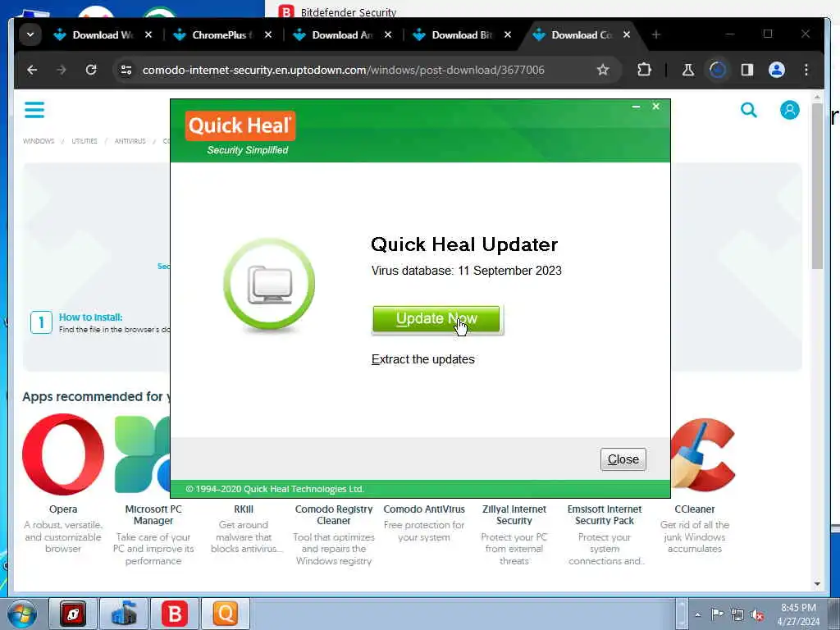
Task: Click UTILITIES breadcrumb link
Action: [x=84, y=141]
